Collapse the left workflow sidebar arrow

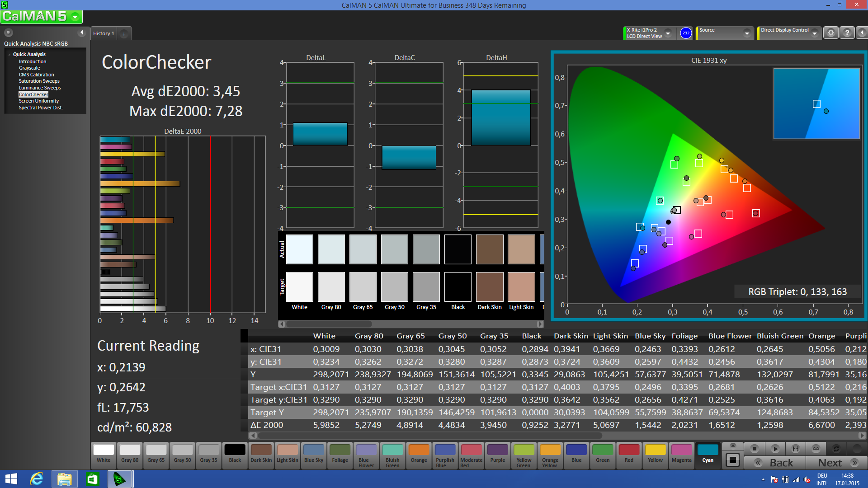[82, 33]
